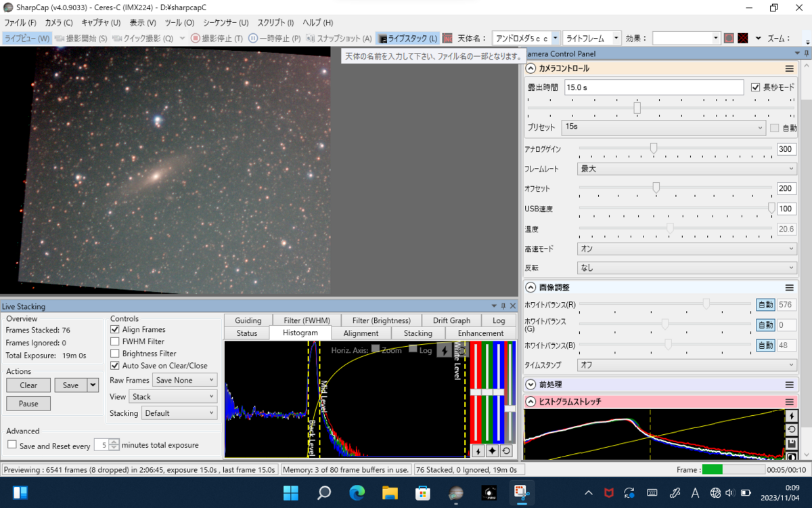Screen dimensions: 812x508
Task: Enable the FWHM Filter checkbox
Action: [x=115, y=342]
